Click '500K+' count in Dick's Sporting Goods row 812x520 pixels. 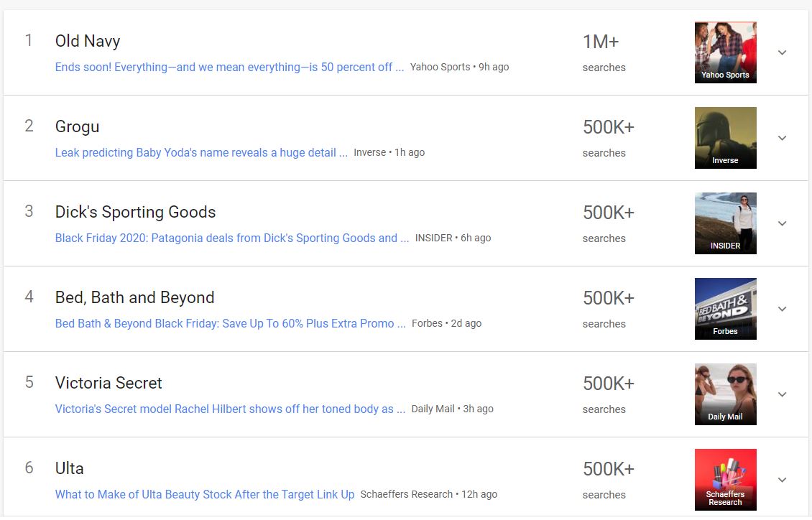point(609,213)
